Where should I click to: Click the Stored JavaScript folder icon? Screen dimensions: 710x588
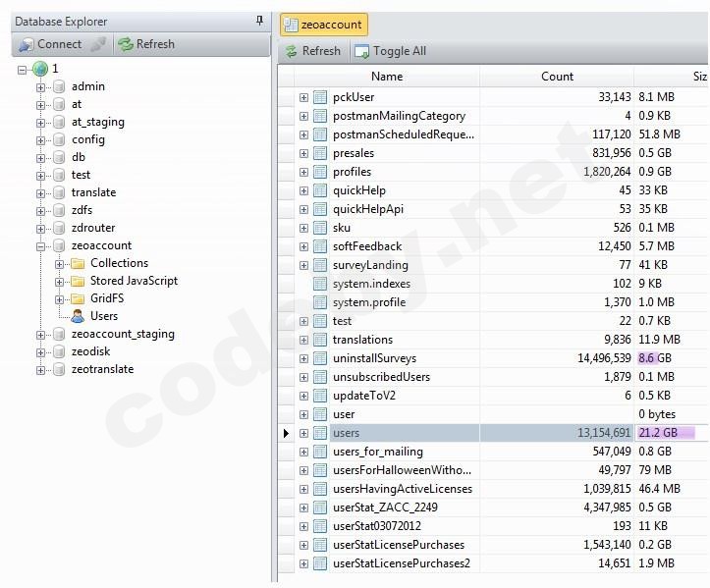[78, 281]
